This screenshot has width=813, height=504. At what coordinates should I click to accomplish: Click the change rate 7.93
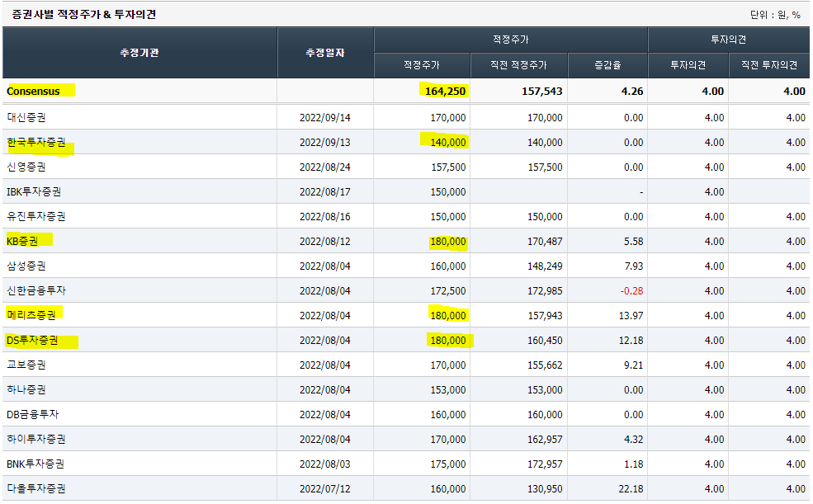634,266
